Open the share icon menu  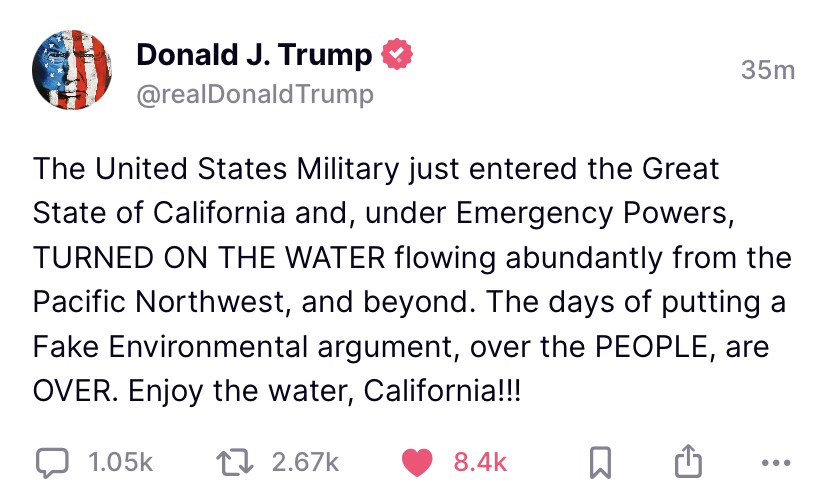click(686, 461)
